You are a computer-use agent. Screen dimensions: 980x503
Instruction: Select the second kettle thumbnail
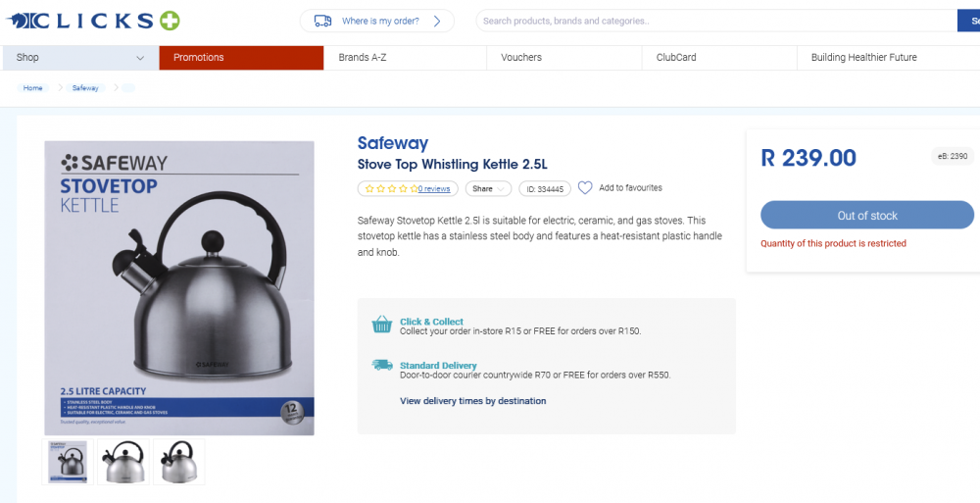[123, 462]
